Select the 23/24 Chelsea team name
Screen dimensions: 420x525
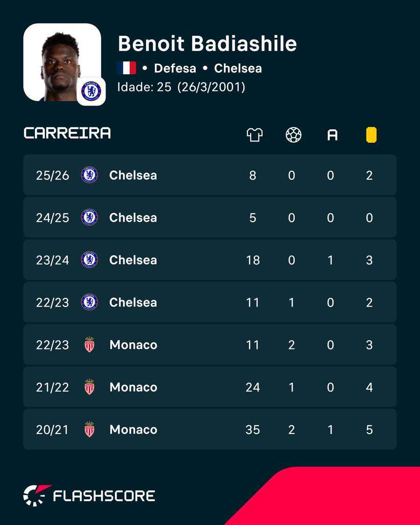[133, 260]
